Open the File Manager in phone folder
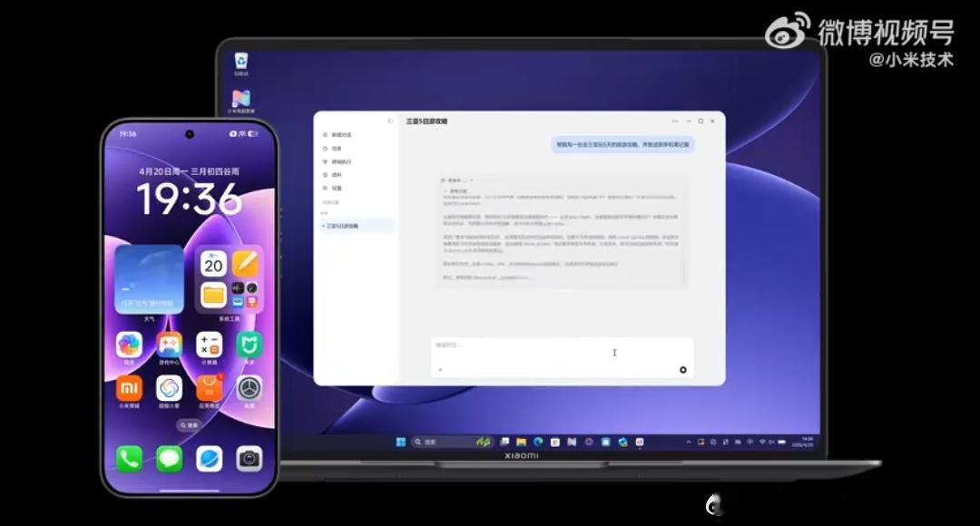Image resolution: width=980 pixels, height=526 pixels. tap(213, 295)
